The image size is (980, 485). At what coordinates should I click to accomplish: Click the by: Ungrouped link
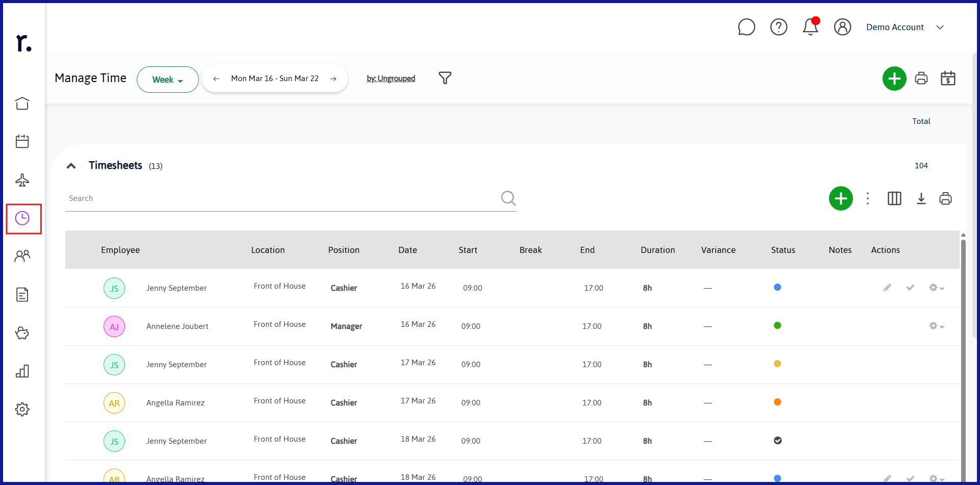pos(391,79)
